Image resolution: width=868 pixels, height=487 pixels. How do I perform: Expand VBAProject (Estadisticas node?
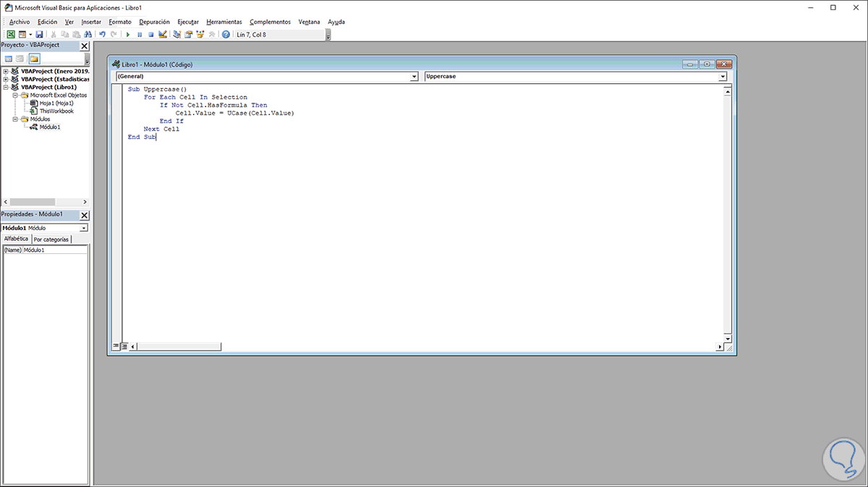coord(6,80)
